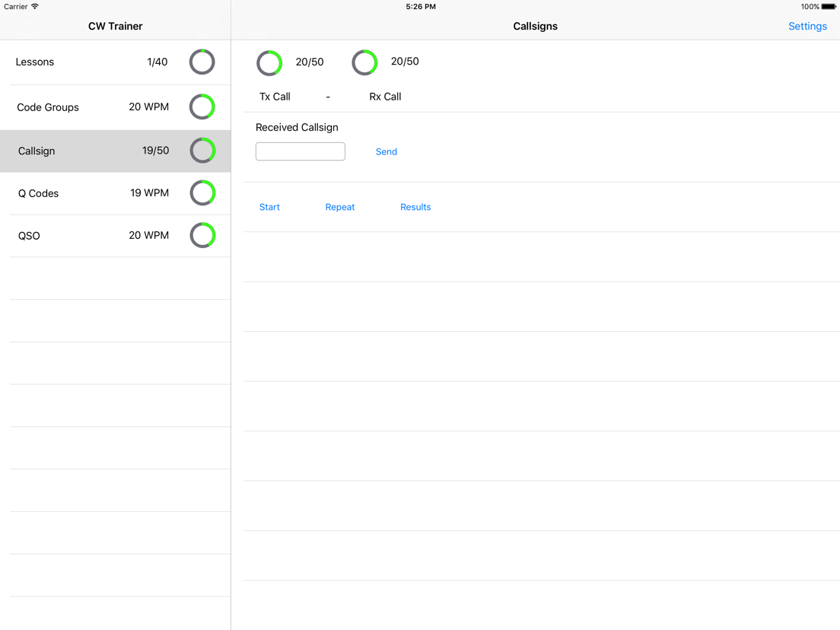Click the 1/40 Lessons value
The height and width of the screenshot is (630, 840).
[x=157, y=62]
